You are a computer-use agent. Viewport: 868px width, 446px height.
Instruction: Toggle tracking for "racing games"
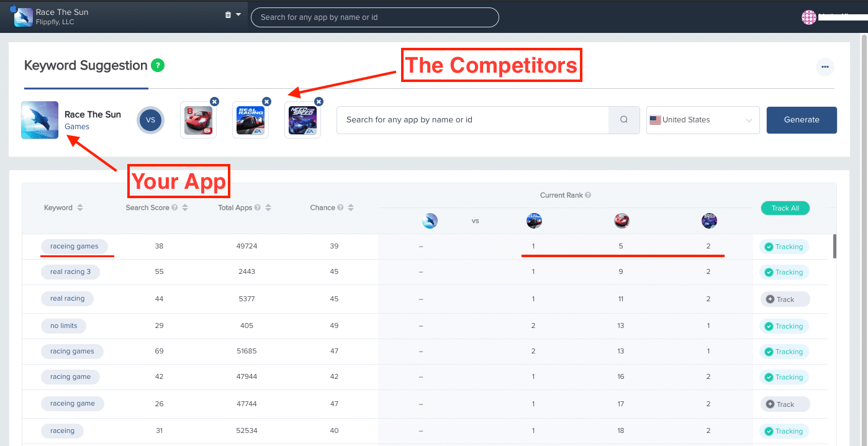(784, 352)
